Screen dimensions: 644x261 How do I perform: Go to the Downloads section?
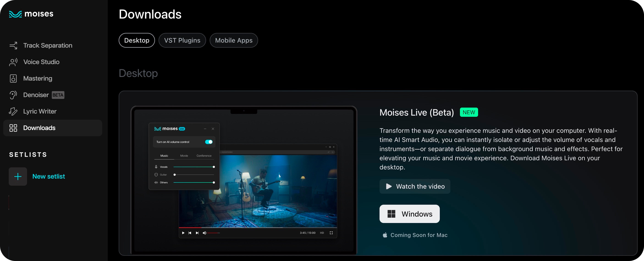coord(39,128)
